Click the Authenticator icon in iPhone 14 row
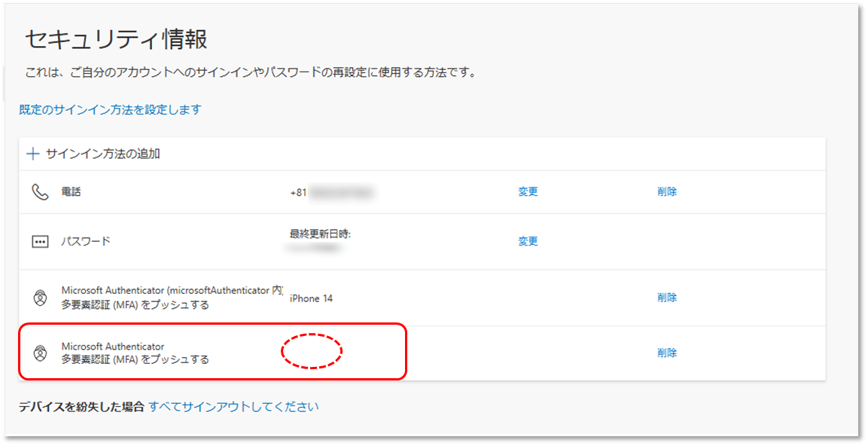This screenshot has height=446, width=868. [x=40, y=298]
